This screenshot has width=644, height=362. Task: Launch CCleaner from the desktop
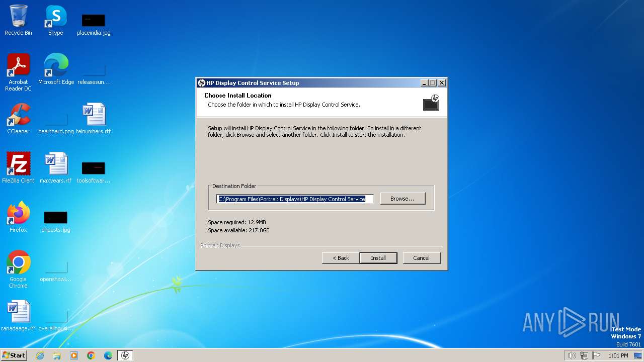coord(18,118)
